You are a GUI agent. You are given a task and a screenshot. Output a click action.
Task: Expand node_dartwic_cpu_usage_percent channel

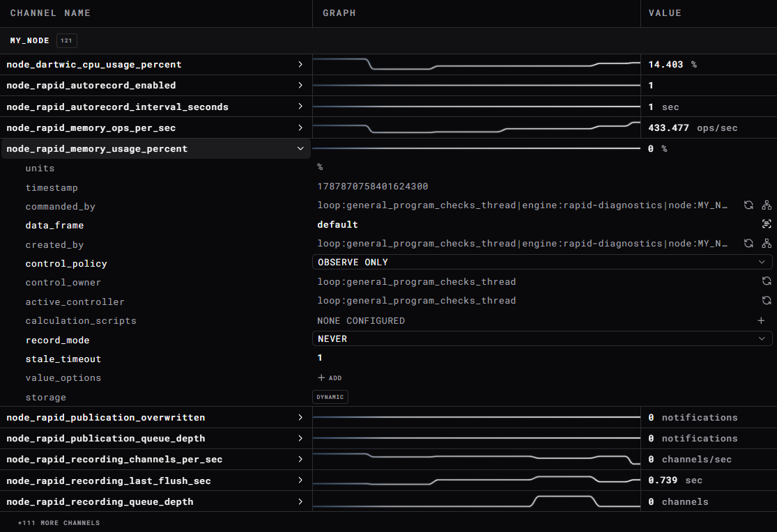click(300, 64)
